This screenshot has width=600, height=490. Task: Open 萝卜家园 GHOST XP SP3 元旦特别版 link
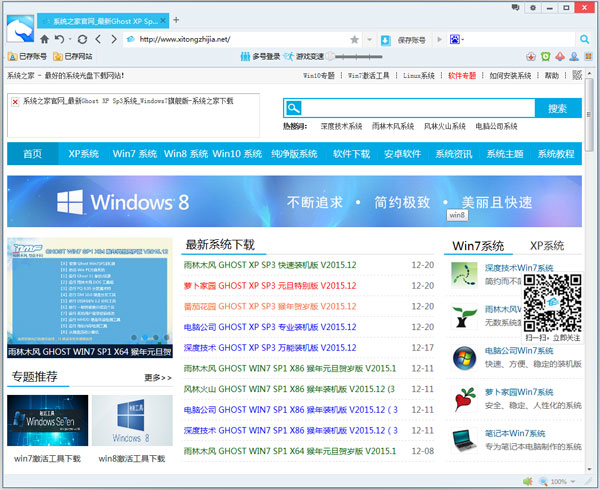point(270,285)
